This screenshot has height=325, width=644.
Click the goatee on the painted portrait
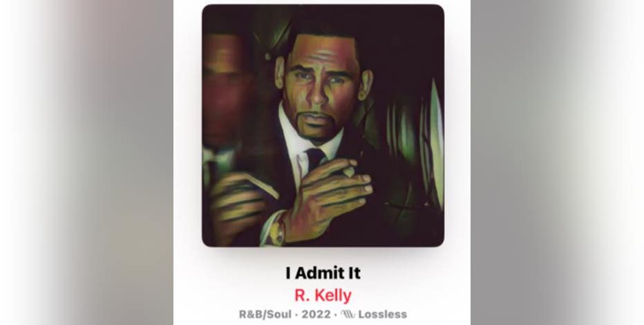tap(315, 124)
